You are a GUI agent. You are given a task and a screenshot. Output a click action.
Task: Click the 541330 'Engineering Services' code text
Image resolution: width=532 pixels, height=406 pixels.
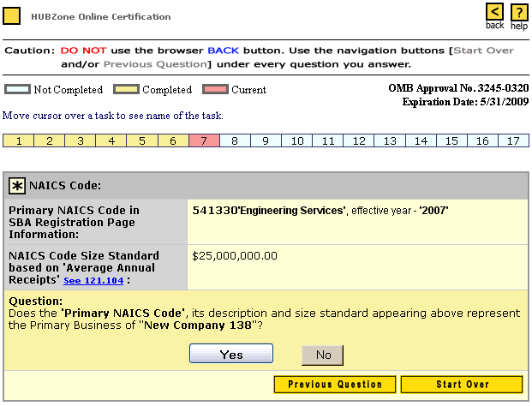point(269,211)
